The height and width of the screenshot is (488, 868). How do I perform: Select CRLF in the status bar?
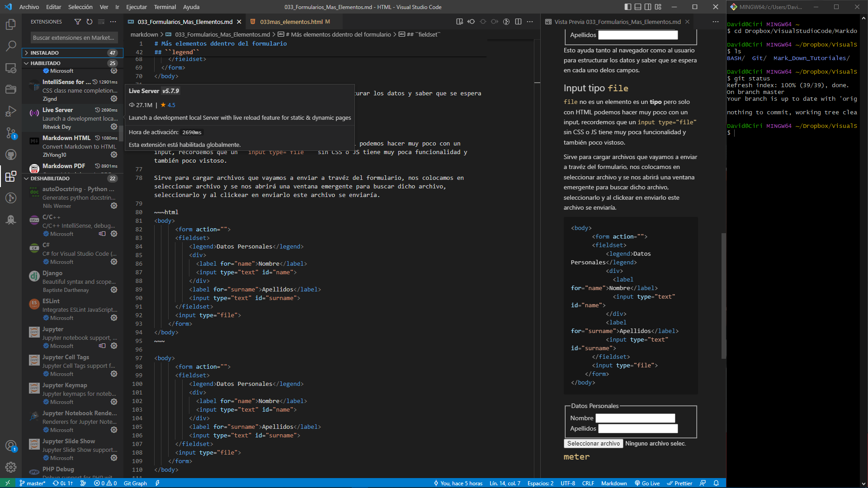tap(588, 483)
